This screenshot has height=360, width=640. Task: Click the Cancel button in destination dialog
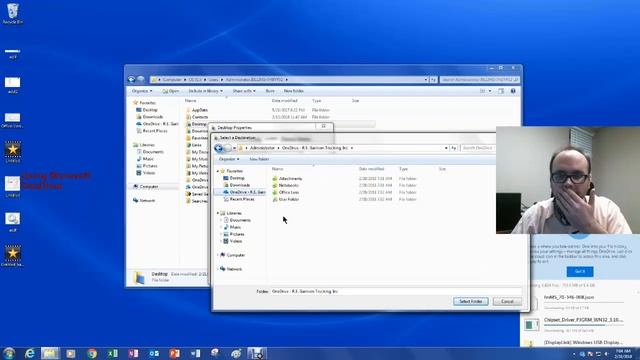tap(507, 301)
